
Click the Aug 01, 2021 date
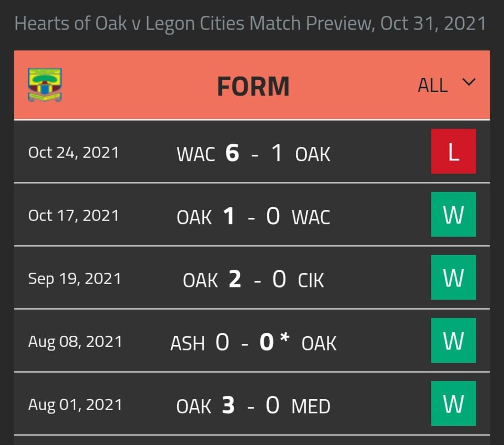(x=75, y=405)
